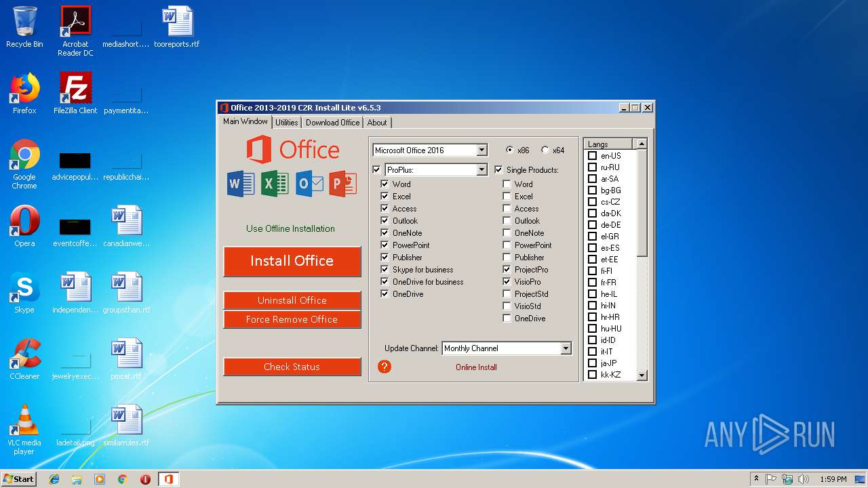
Task: Uncheck the ProjectPro single product
Action: [507, 269]
